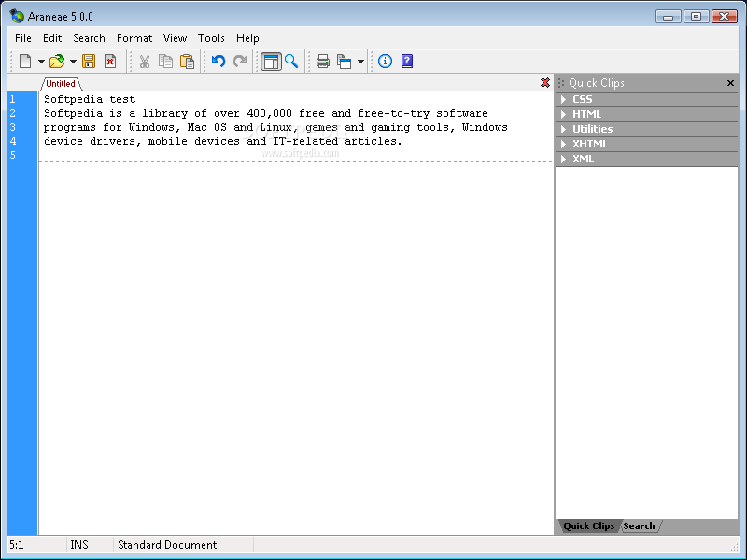Open the Tools menu

click(211, 38)
